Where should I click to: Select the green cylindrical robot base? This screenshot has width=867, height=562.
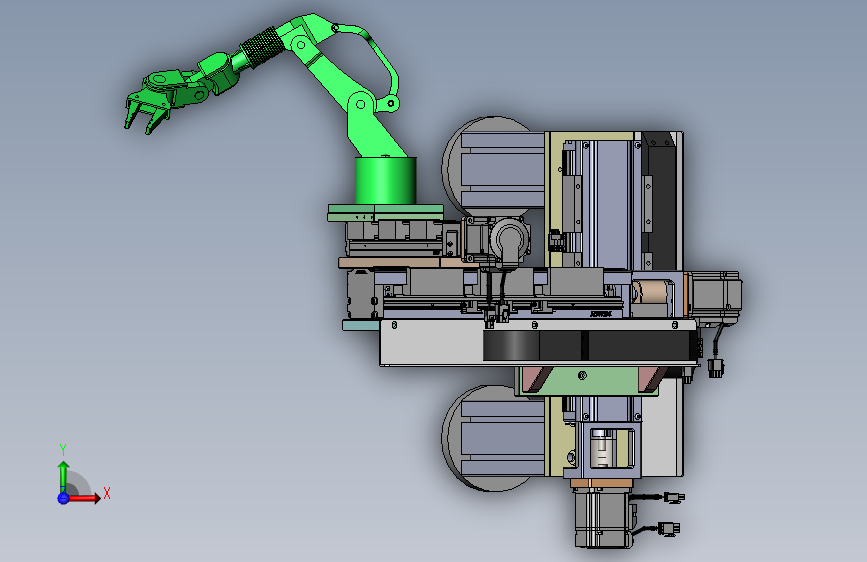pyautogui.click(x=385, y=180)
